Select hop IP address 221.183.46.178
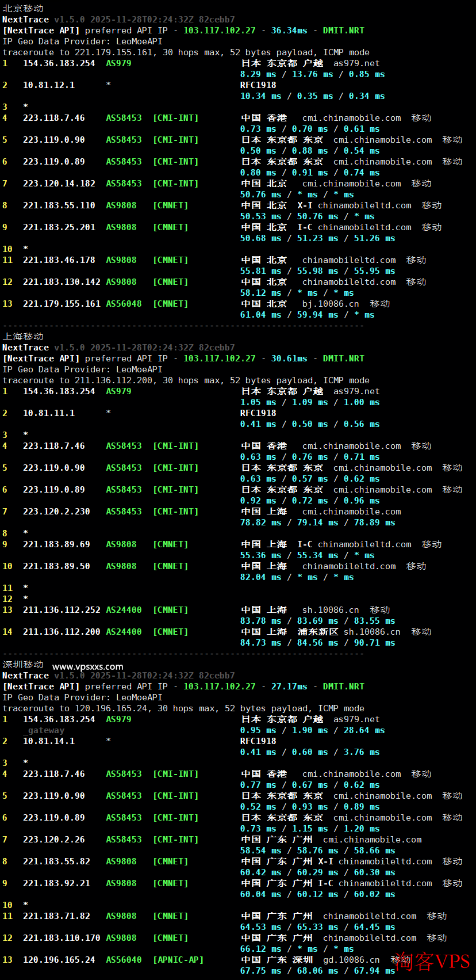 click(59, 260)
